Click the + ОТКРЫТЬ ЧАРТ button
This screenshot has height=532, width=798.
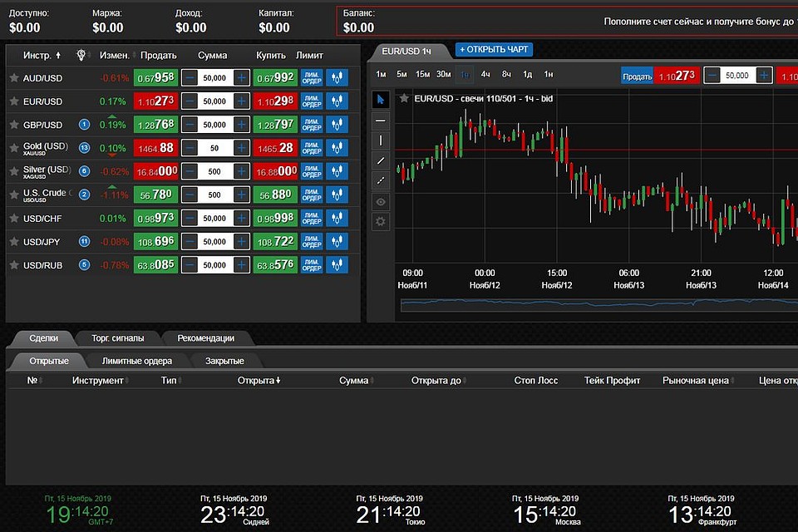click(x=494, y=49)
